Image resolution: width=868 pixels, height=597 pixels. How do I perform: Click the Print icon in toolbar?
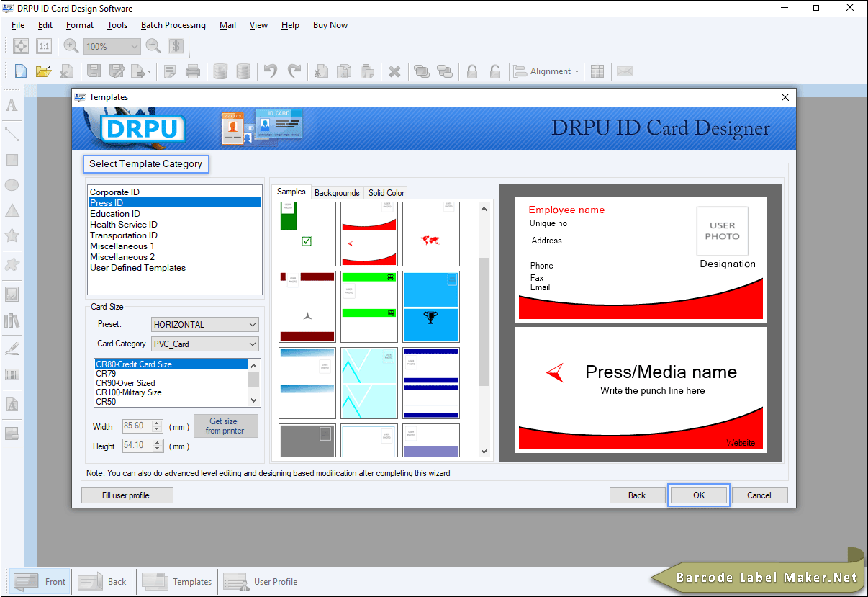click(x=193, y=71)
